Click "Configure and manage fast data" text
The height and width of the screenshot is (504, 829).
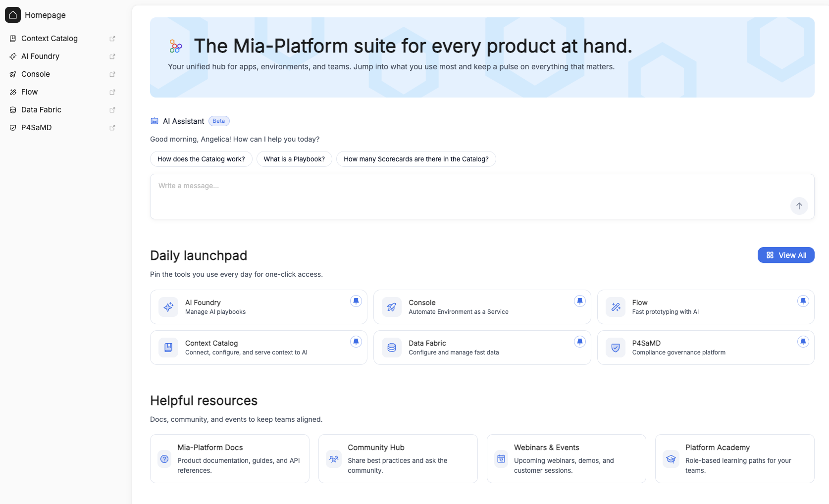pyautogui.click(x=454, y=353)
